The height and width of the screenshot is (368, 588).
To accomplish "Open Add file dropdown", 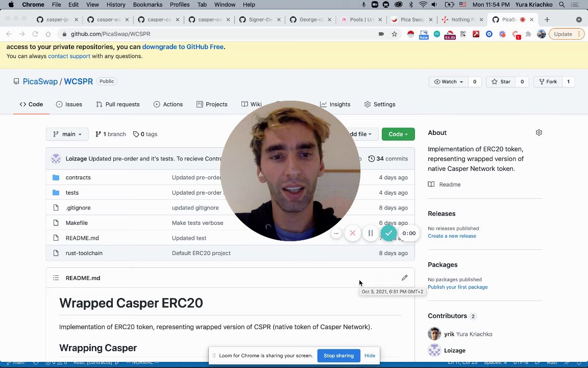I will (360, 134).
